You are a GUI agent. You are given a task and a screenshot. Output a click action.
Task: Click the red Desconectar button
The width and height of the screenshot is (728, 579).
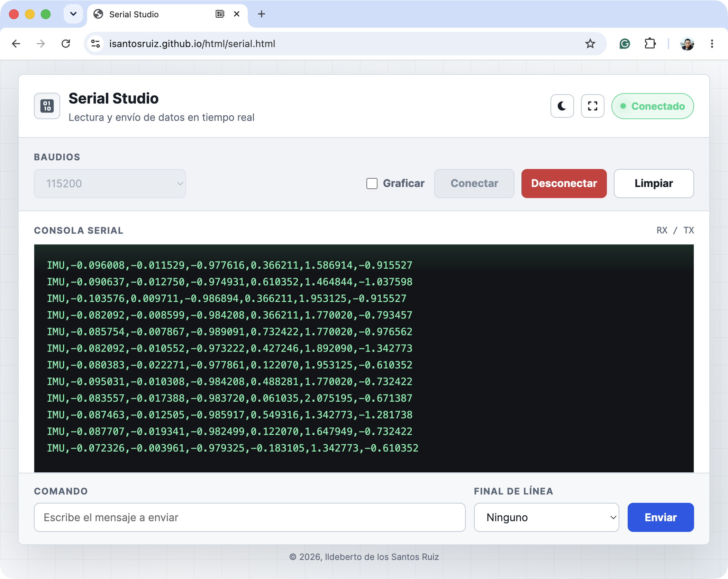click(564, 184)
